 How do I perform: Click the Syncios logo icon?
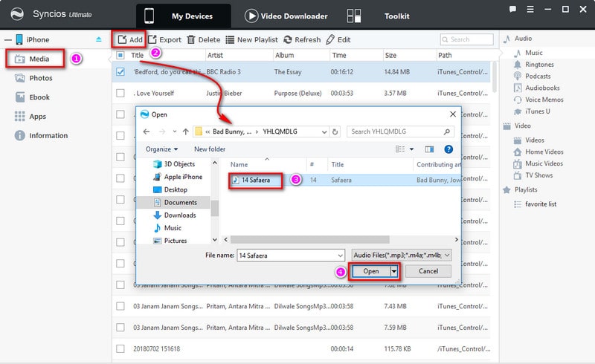pos(17,14)
